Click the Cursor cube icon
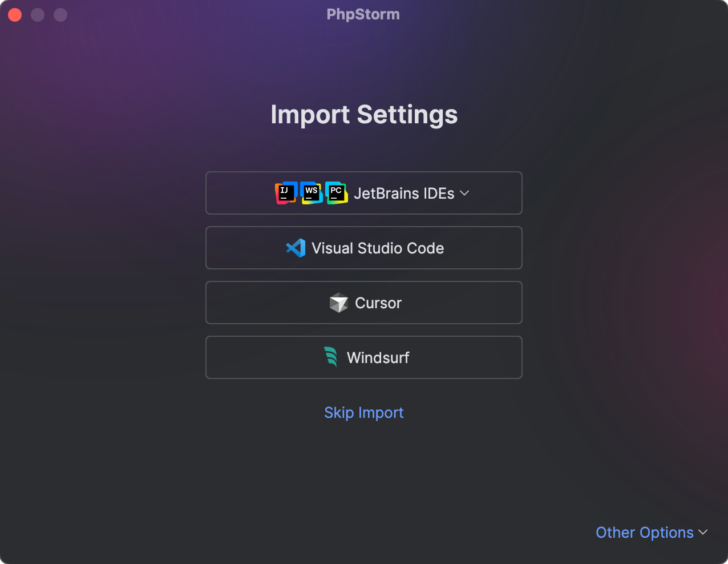The image size is (728, 564). pyautogui.click(x=338, y=303)
